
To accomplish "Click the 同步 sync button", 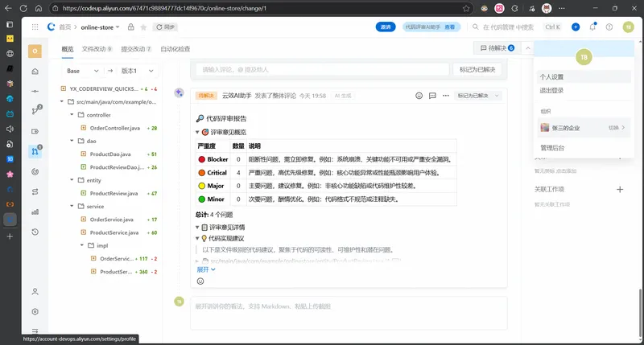I will [166, 27].
